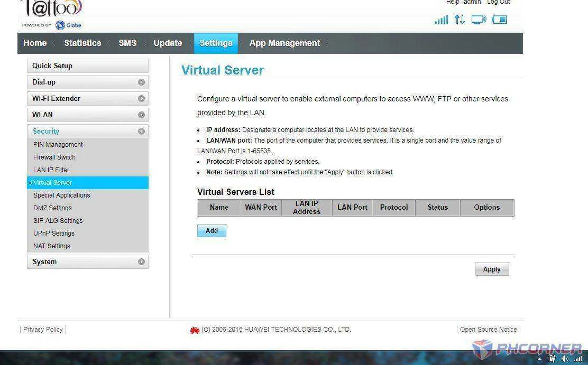Click the taskbar network signal icon

(578, 359)
